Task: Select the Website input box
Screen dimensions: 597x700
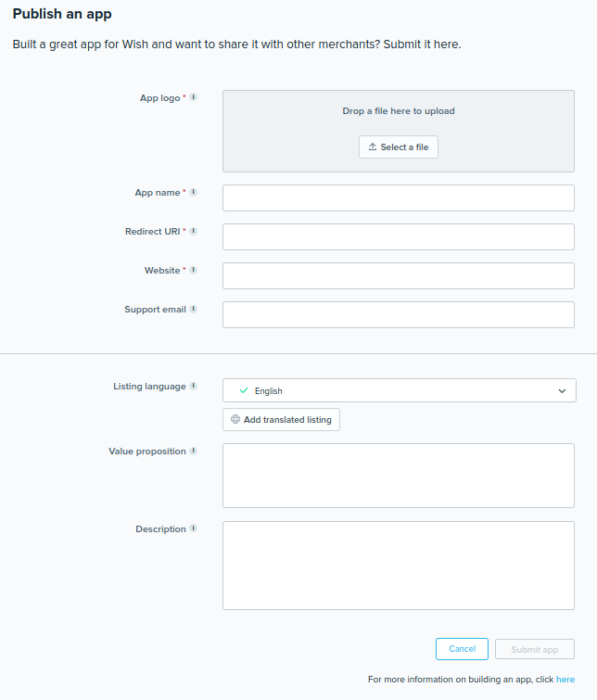Action: 399,275
